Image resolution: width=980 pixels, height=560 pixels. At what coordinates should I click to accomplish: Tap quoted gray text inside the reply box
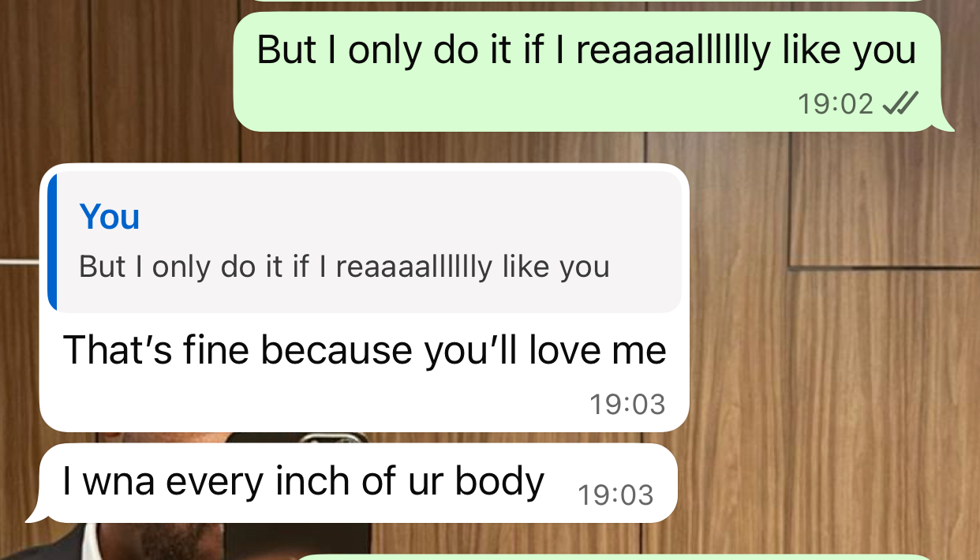coord(344,267)
